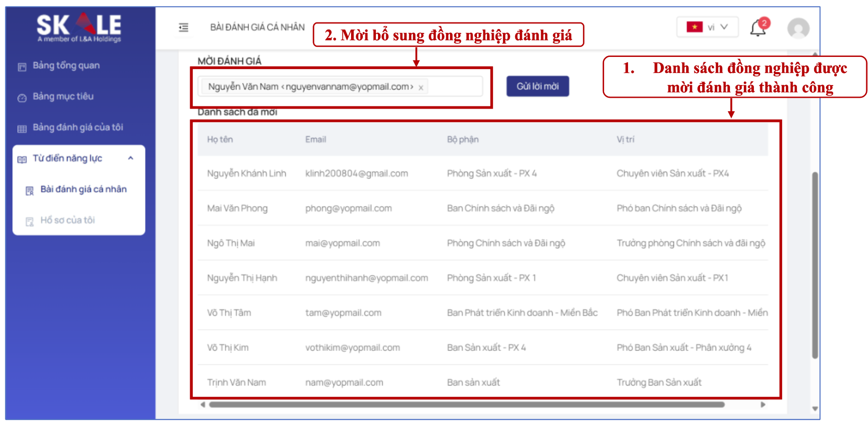
Task: Open the notifications bell
Action: tap(758, 29)
